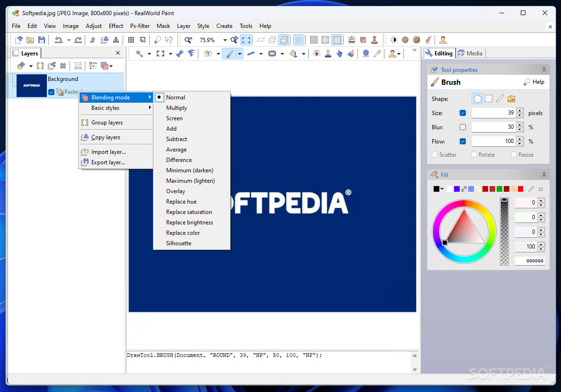Select Multiply blending mode
Screen dimensions: 561x392
176,107
